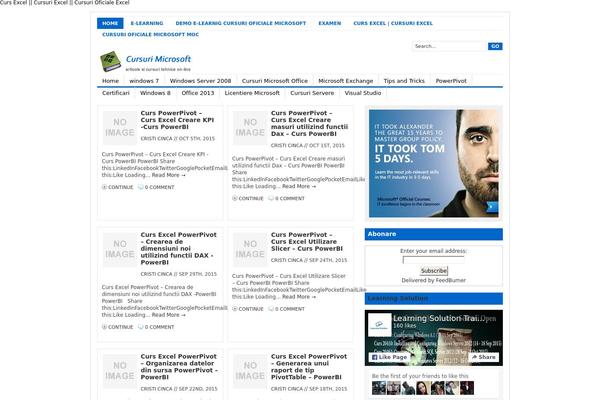Open post Curs PowerPivot Creare KPI title
The width and height of the screenshot is (600, 400).
(177, 120)
